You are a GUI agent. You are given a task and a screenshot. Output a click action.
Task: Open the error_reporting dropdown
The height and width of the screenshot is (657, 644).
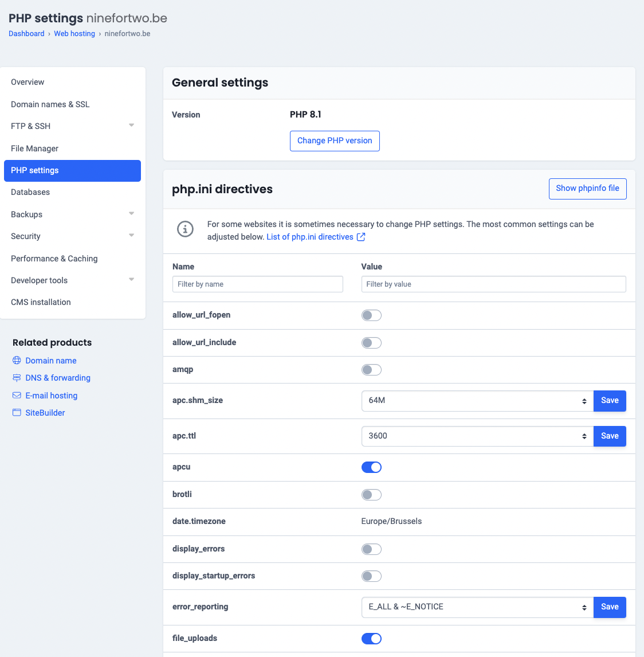(477, 607)
